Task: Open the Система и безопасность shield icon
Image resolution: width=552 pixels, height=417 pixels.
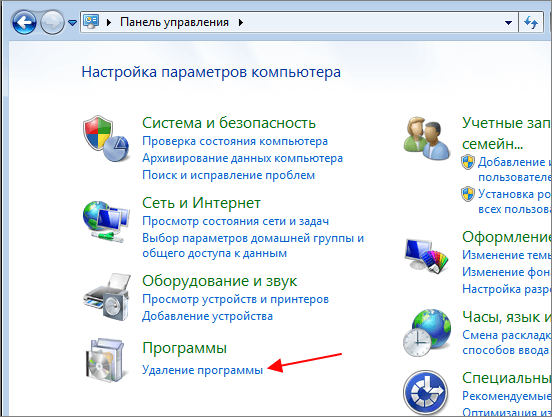Action: pyautogui.click(x=106, y=138)
